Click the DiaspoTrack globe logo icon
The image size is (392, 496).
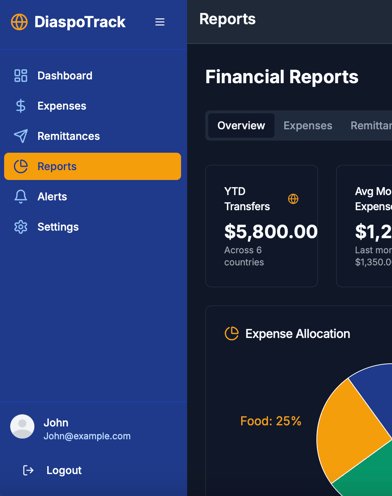tap(19, 22)
